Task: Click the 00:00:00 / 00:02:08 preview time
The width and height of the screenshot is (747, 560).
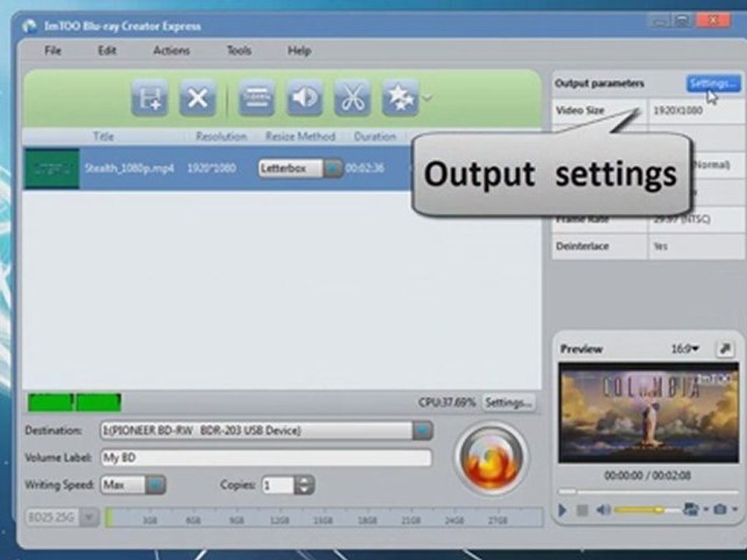Action: point(647,475)
